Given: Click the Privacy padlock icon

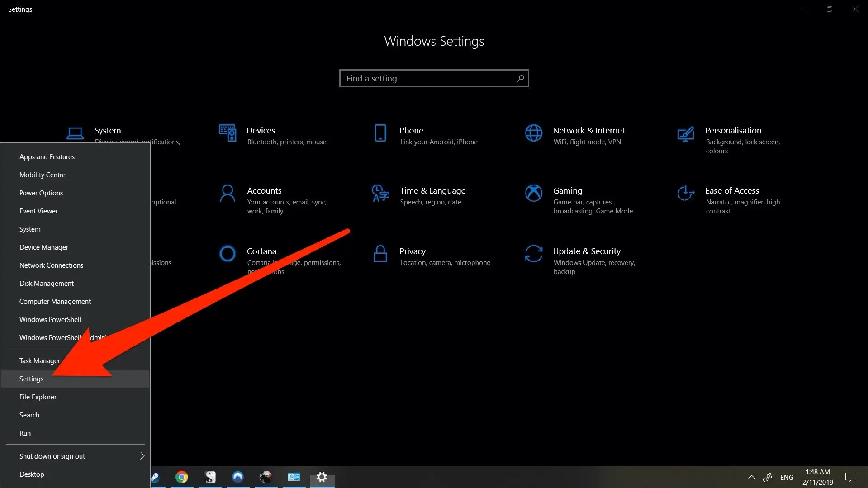Looking at the screenshot, I should click(380, 254).
